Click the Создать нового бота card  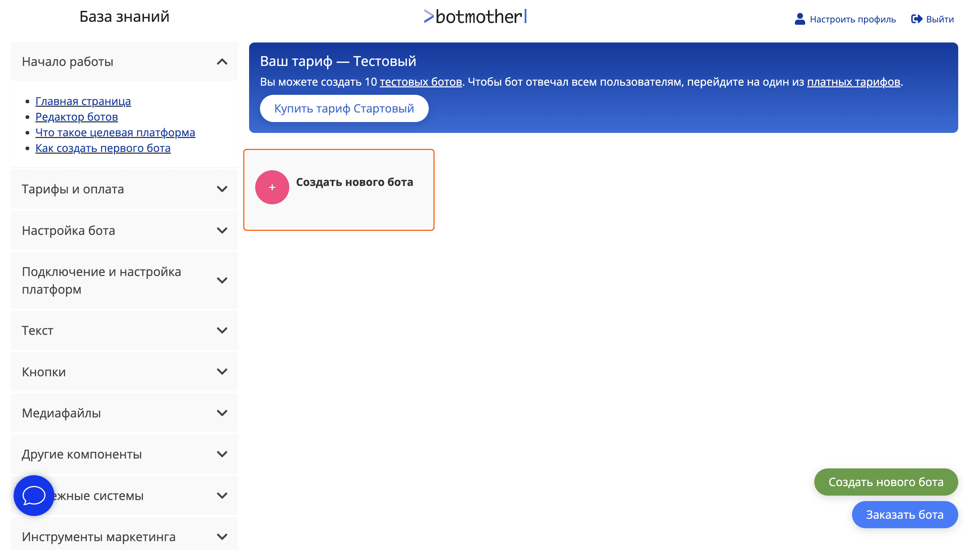click(x=354, y=182)
